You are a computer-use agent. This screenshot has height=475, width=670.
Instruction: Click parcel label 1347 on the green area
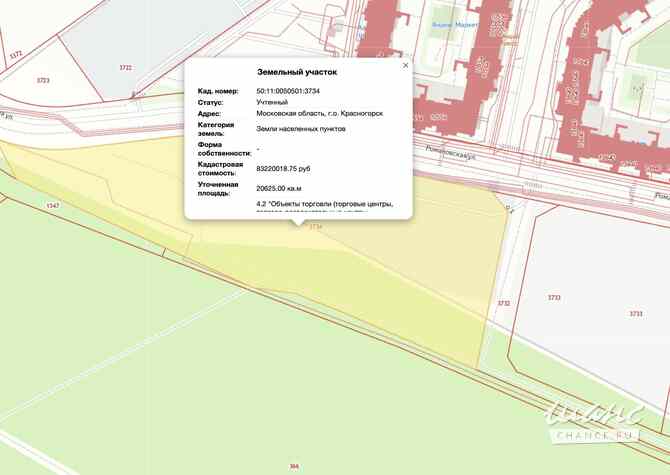click(53, 205)
